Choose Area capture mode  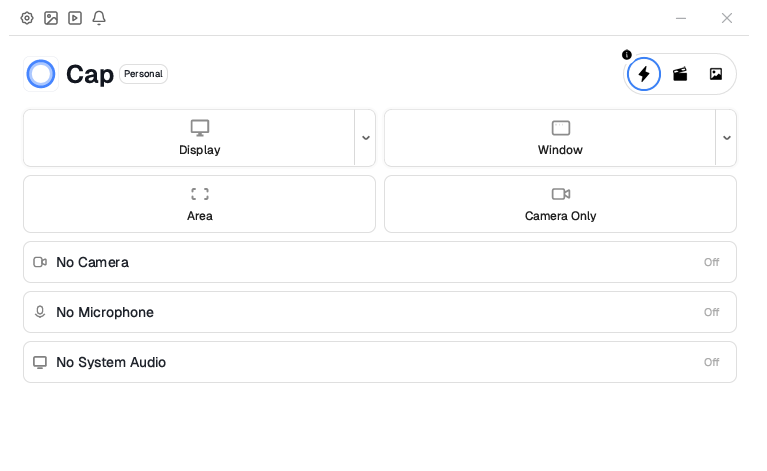199,204
